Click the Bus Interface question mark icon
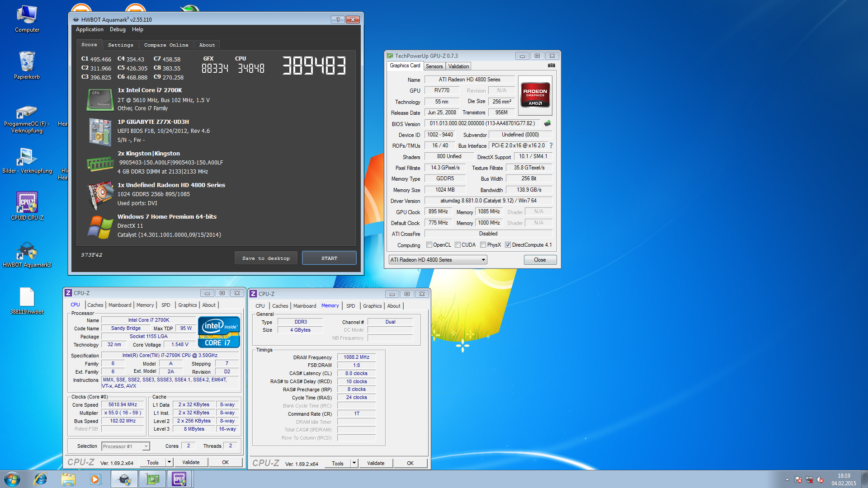868x488 pixels. click(551, 145)
